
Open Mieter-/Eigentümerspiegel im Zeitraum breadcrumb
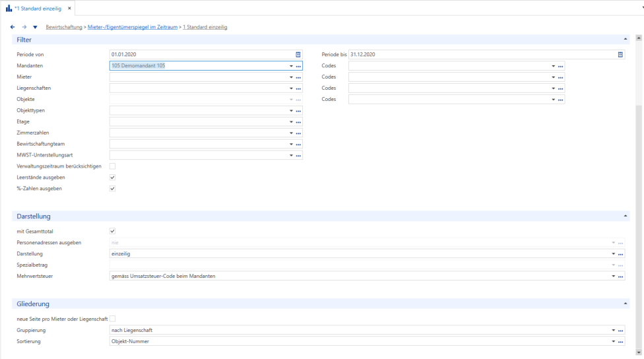[x=133, y=27]
